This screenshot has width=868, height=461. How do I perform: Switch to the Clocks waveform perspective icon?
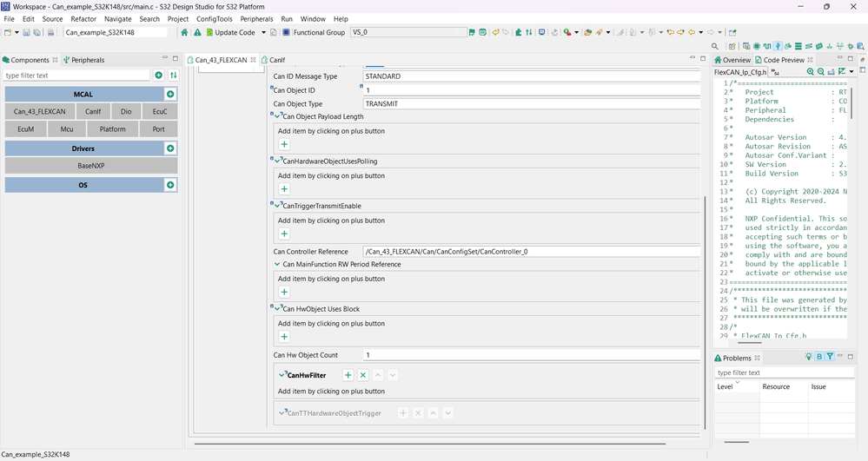click(x=766, y=47)
